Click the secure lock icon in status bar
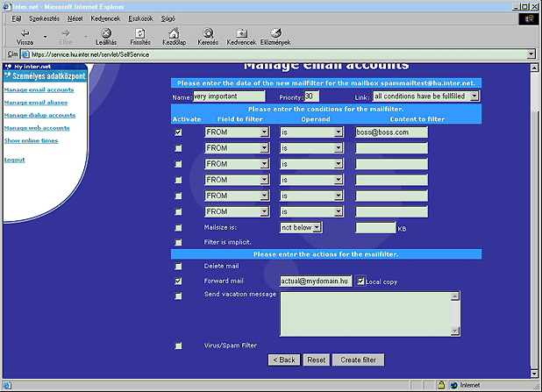The image size is (542, 392). [x=441, y=385]
